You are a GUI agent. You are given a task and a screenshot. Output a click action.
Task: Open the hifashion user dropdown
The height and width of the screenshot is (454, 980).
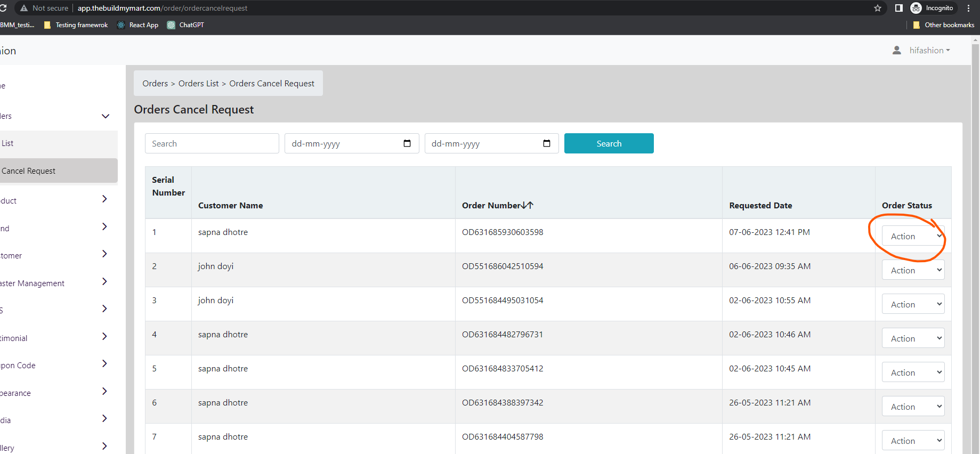[930, 50]
